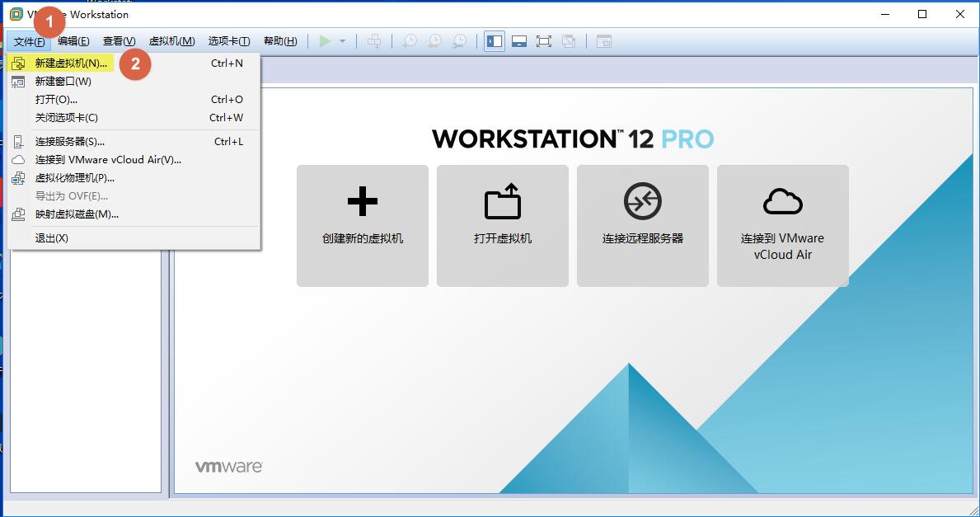Switch to full screen mode icon

point(544,41)
